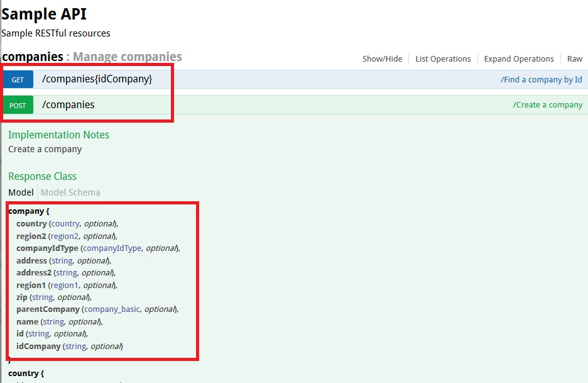The image size is (588, 383).
Task: Click List Operations for companies
Action: pos(443,59)
